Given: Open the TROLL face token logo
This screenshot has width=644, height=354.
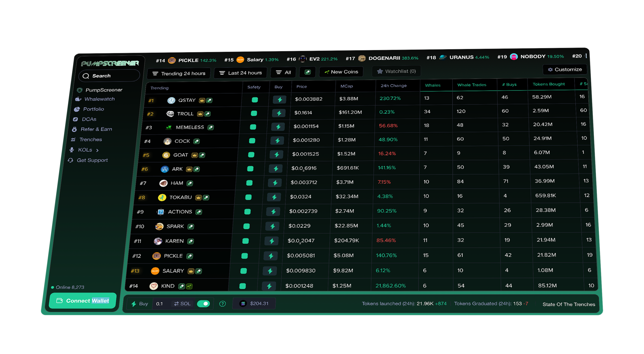Looking at the screenshot, I should click(x=170, y=114).
